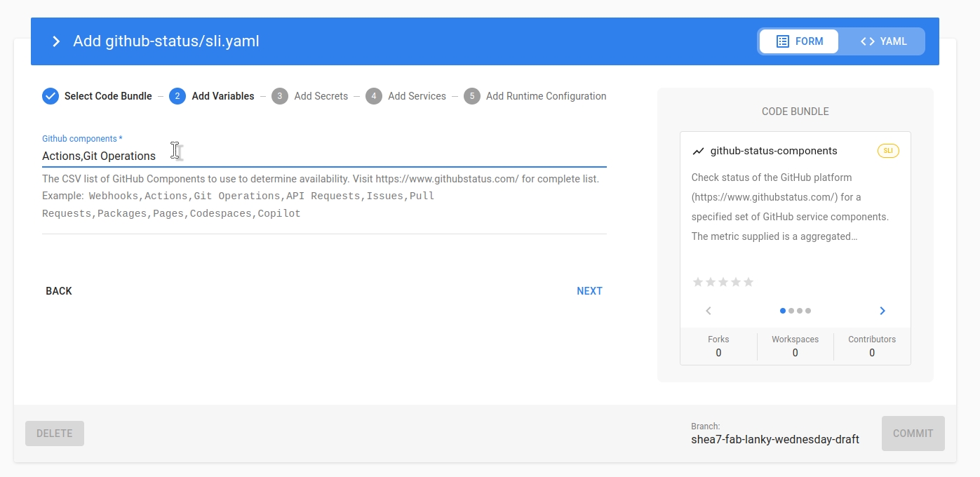Select the second carousel pagination dot
The width and height of the screenshot is (980, 477).
pyautogui.click(x=792, y=311)
